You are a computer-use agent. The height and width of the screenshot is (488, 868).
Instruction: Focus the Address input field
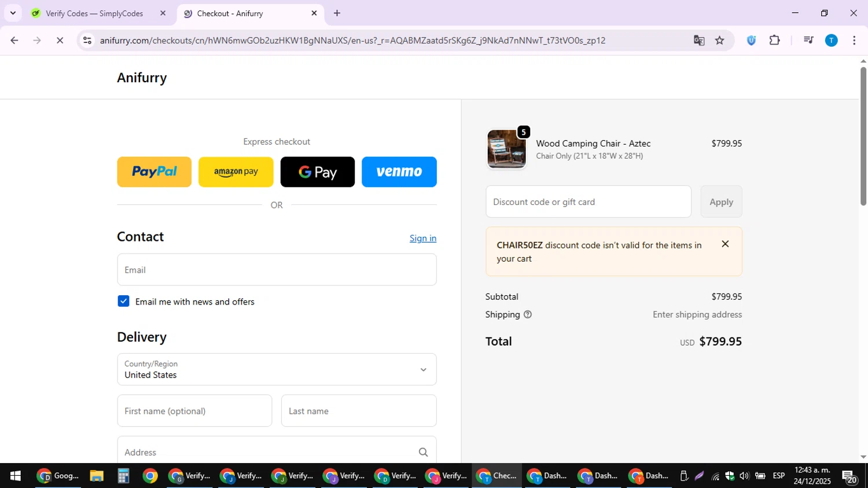[x=277, y=451]
